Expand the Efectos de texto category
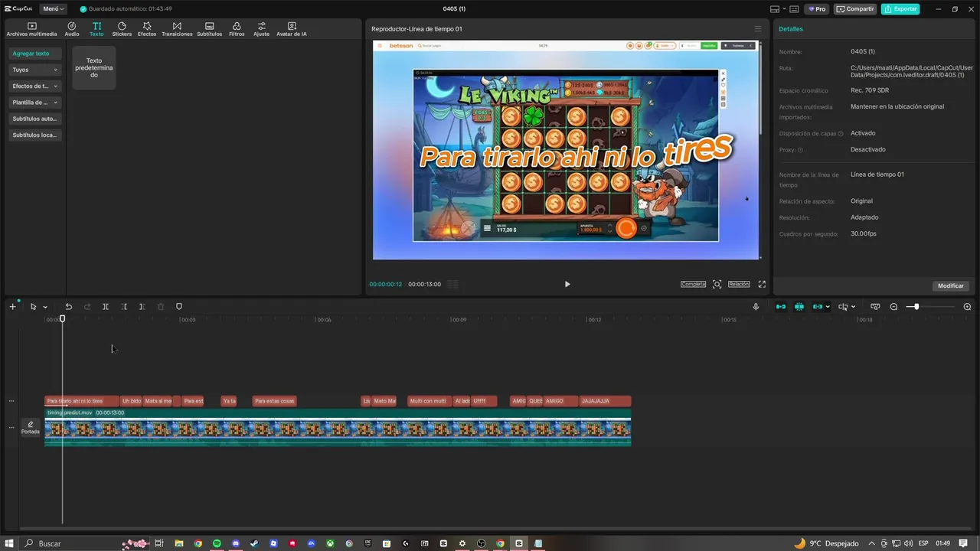The height and width of the screenshot is (551, 980). [35, 86]
